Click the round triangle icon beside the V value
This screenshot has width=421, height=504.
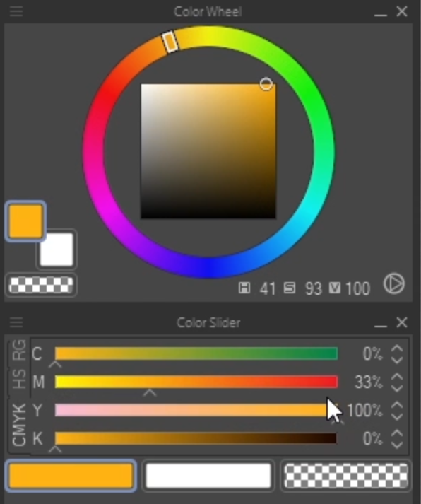[x=394, y=283]
